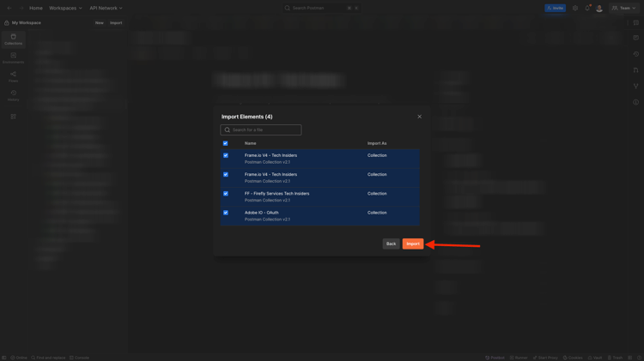Image resolution: width=644 pixels, height=361 pixels.
Task: Open the Flows sidebar tab
Action: point(13,76)
